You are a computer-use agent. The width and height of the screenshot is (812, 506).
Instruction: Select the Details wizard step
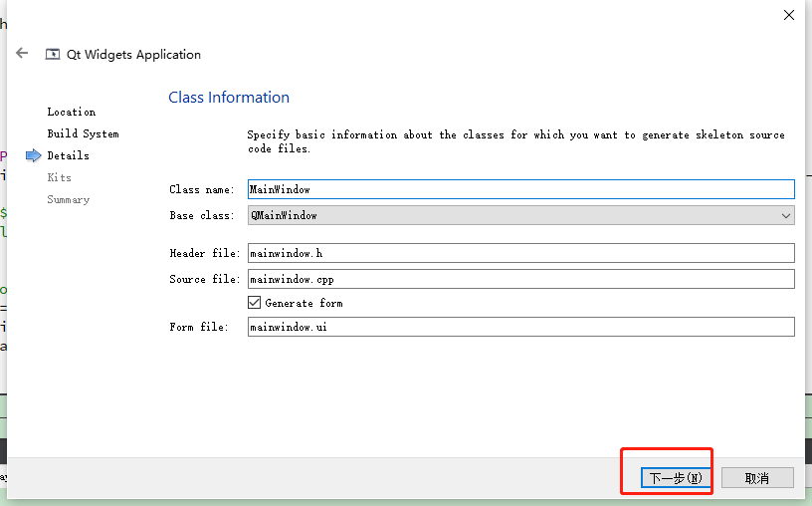coord(68,155)
